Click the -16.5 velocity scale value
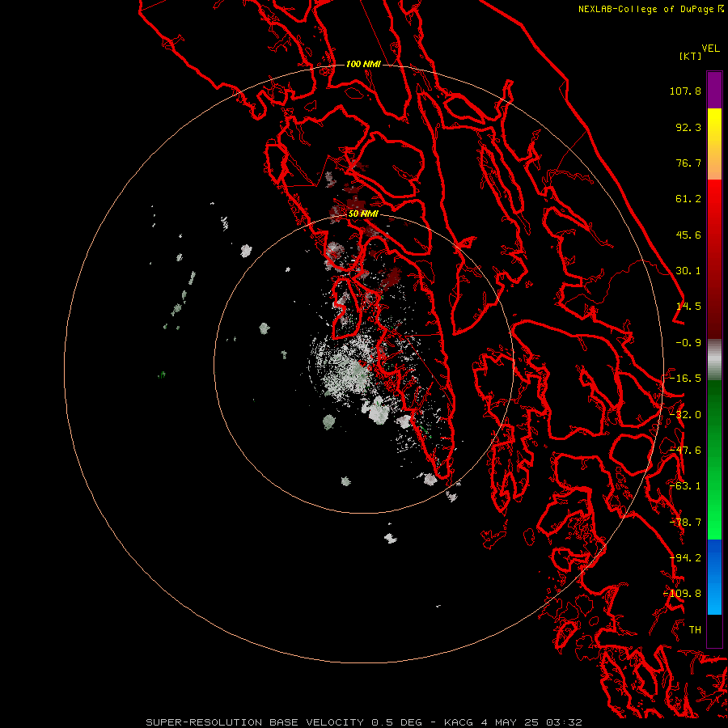The height and width of the screenshot is (728, 728). point(685,379)
